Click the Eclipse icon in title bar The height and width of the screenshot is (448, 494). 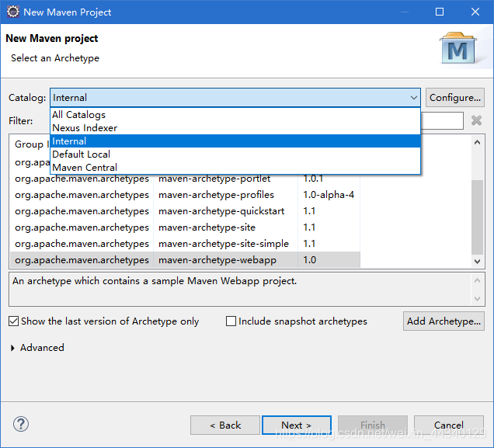pyautogui.click(x=13, y=12)
